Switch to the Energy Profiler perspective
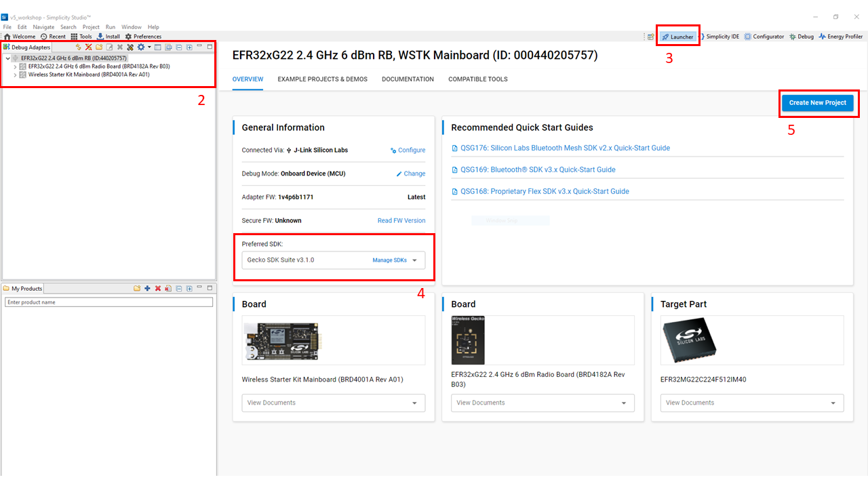Viewport: 868px width, 488px height. pyautogui.click(x=840, y=37)
